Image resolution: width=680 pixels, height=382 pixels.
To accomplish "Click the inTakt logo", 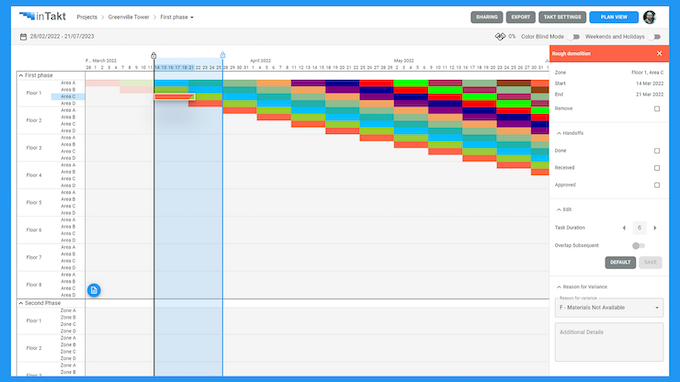I will pos(42,16).
